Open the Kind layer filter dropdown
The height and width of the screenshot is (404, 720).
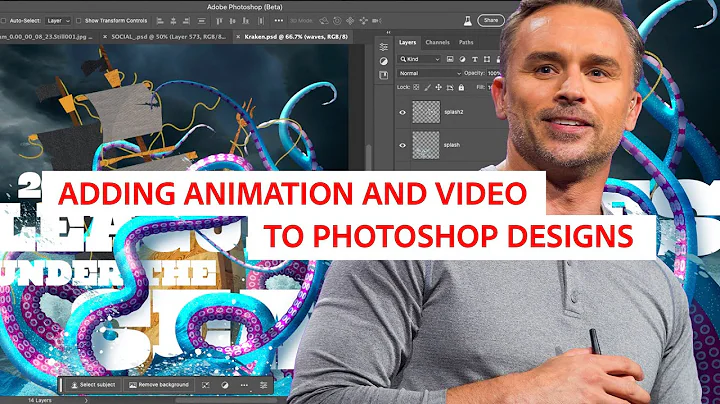click(x=420, y=59)
